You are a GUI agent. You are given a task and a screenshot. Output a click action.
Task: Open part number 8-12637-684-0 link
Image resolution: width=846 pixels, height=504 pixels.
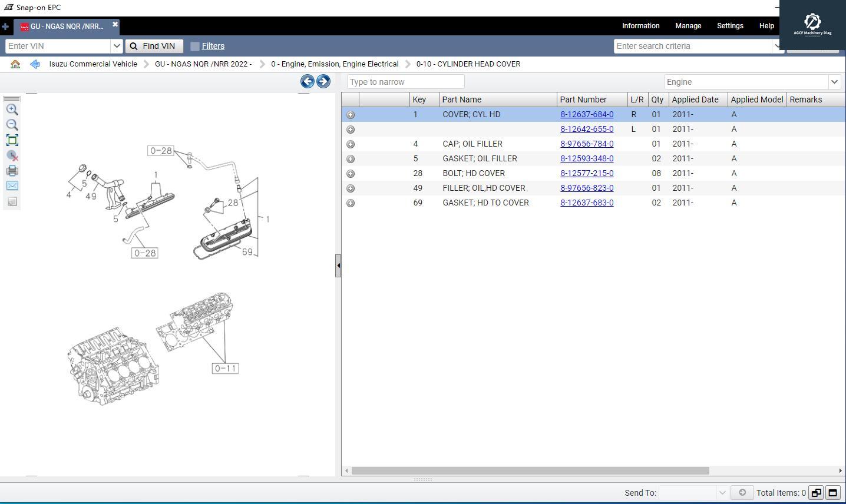coord(587,114)
